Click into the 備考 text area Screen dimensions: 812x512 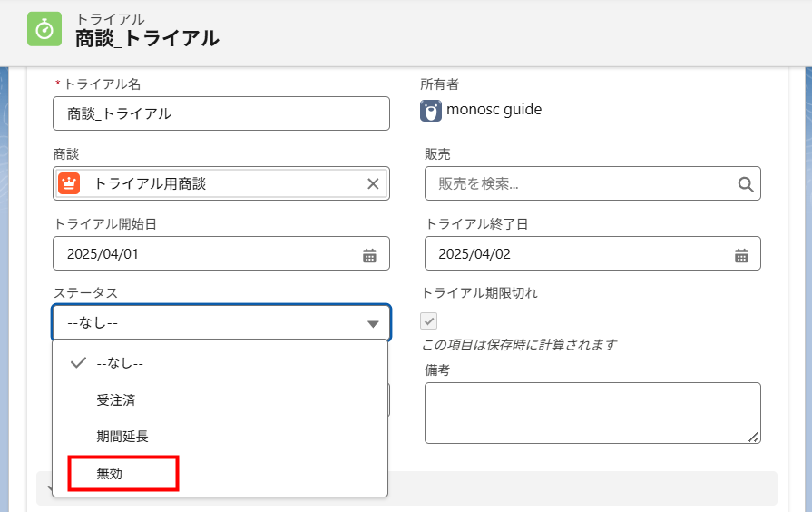pyautogui.click(x=592, y=413)
